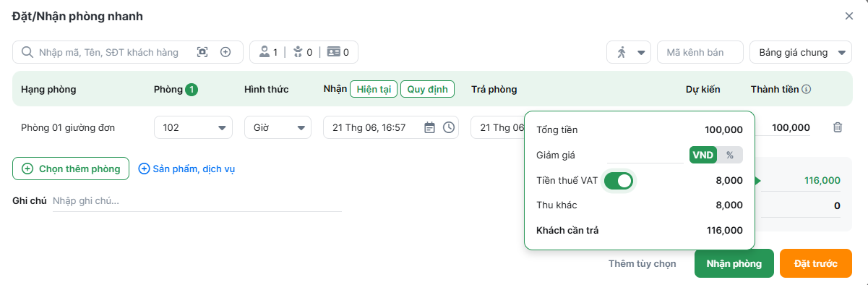868x285 pixels.
Task: Select the Quy định check-in option
Action: 427,90
